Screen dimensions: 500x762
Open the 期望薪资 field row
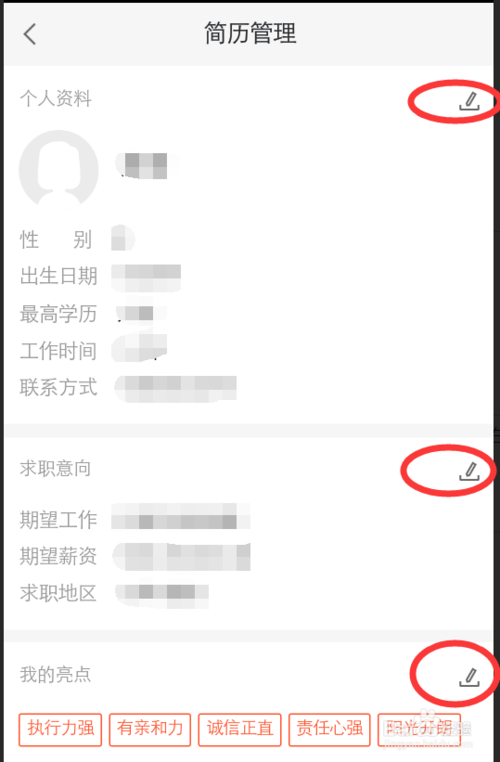click(248, 556)
